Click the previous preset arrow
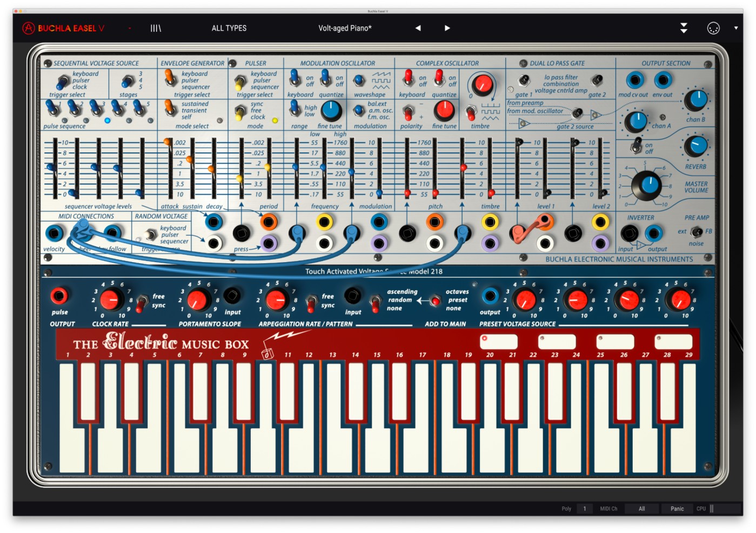Viewport: 756px width, 533px height. 417,28
